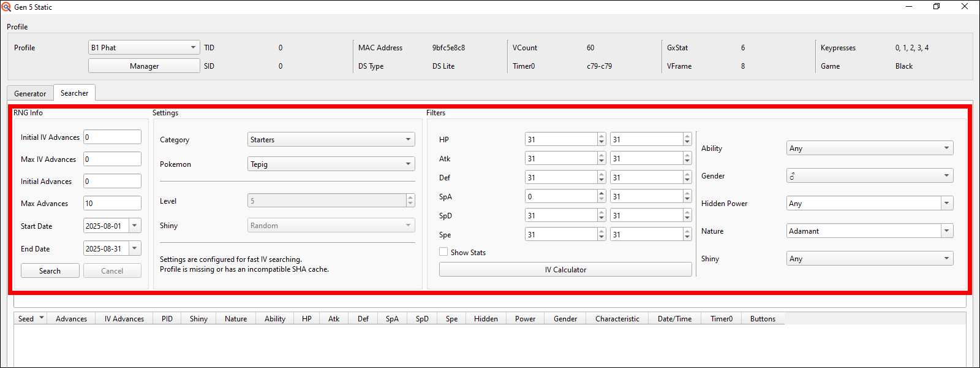Click the Timer0 column header

click(721, 318)
